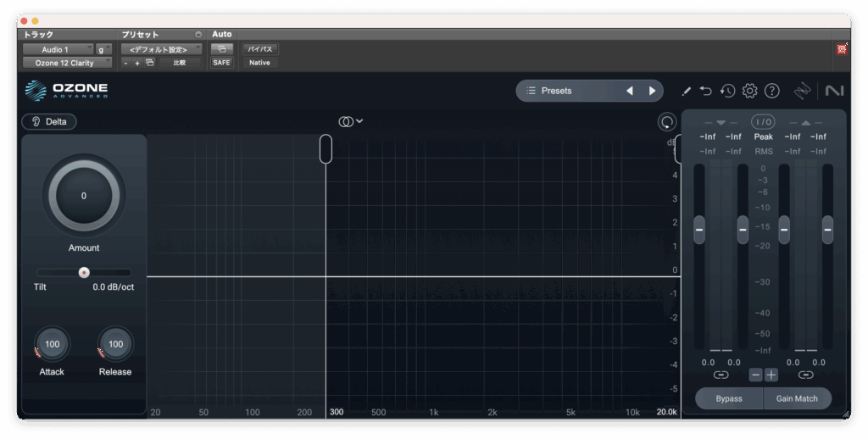Toggle the Delta listen button
868x439 pixels.
click(x=49, y=121)
